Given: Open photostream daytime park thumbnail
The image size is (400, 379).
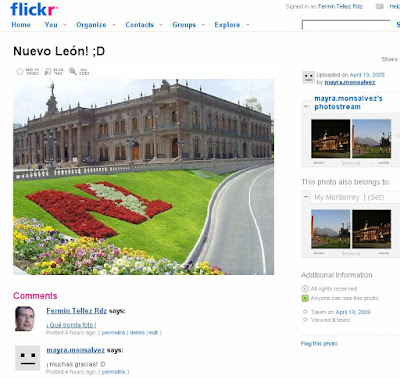Looking at the screenshot, I should (x=372, y=138).
